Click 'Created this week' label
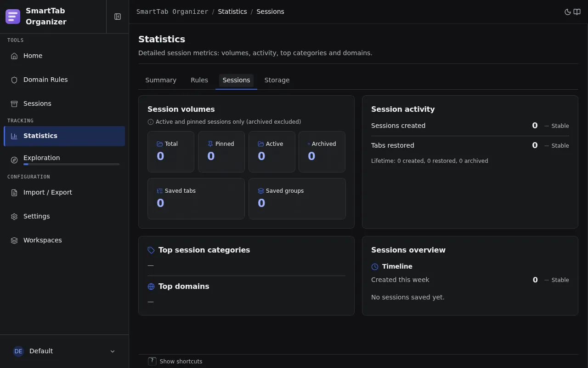Viewport: 588px width, 368px height. [x=400, y=280]
